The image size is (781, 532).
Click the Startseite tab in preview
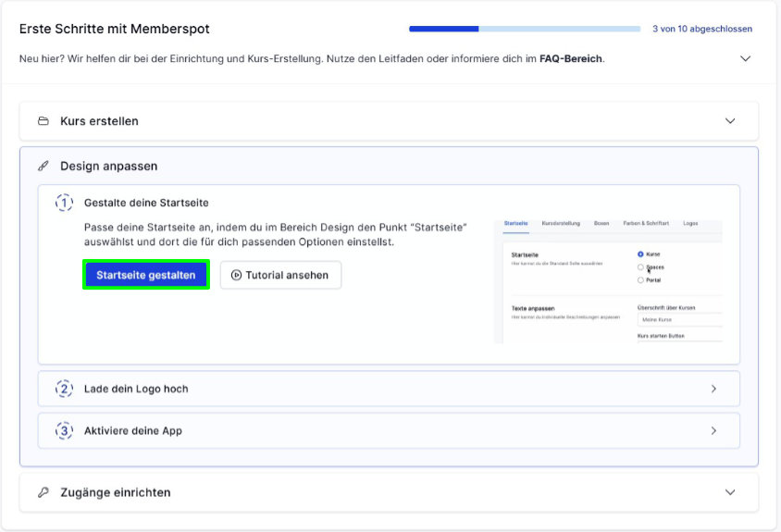tap(516, 223)
